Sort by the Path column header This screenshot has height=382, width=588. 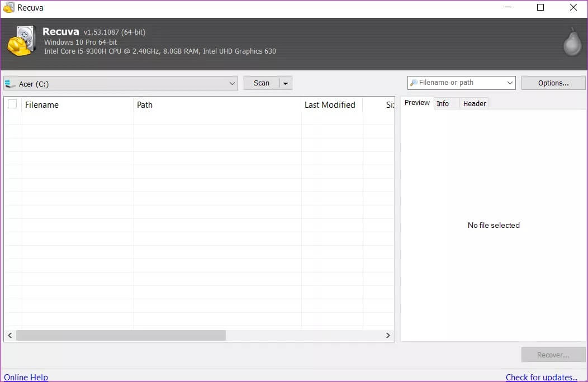click(217, 104)
